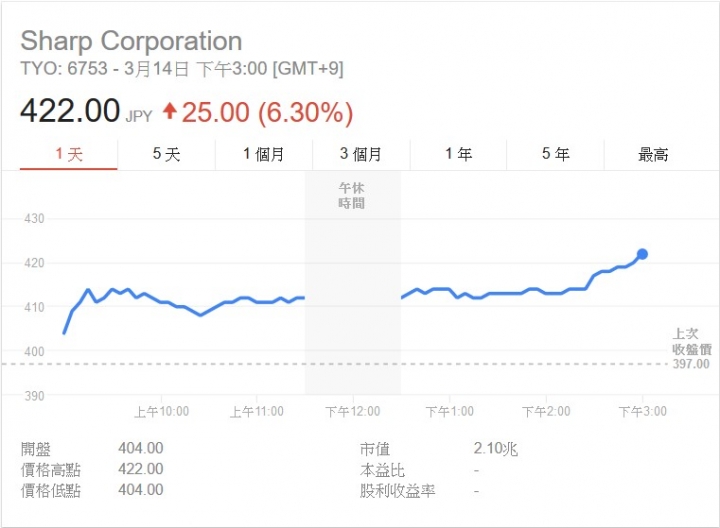Show the 3 個月 chart range
Image resolution: width=720 pixels, height=528 pixels.
tap(361, 154)
